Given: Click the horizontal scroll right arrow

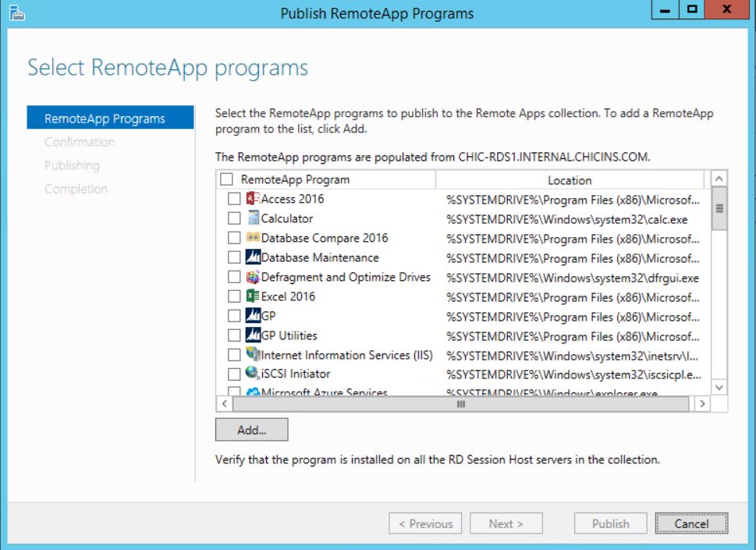Looking at the screenshot, I should [702, 404].
